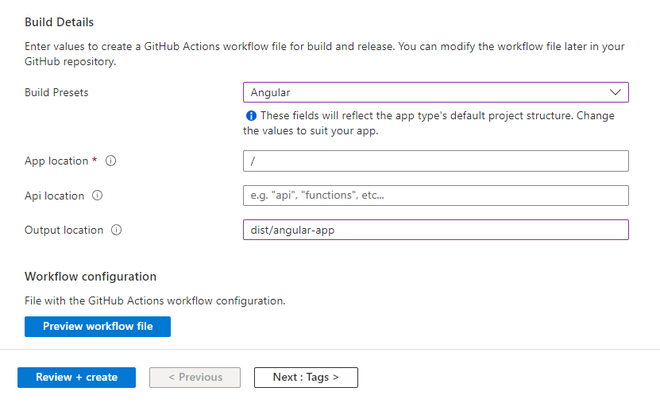The height and width of the screenshot is (403, 660).
Task: Proceed using the Next : Tags button
Action: coord(306,377)
